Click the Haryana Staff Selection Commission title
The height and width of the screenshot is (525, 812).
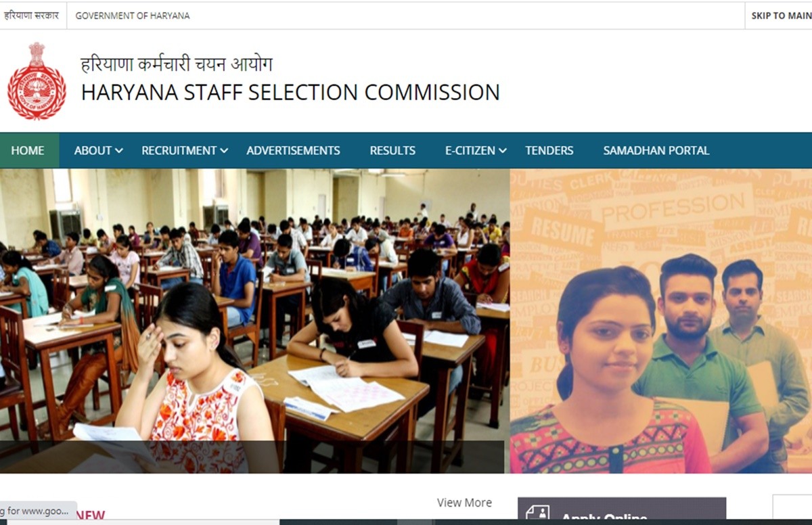pyautogui.click(x=290, y=92)
